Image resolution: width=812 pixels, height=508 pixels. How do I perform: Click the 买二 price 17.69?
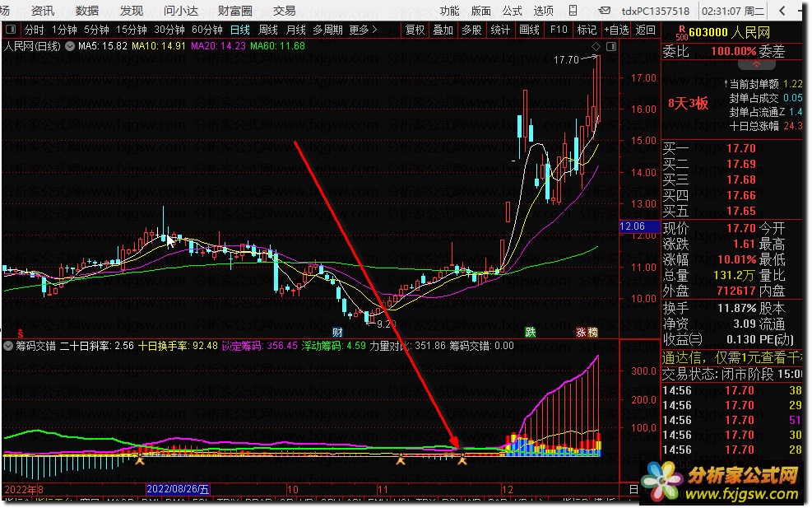click(741, 164)
